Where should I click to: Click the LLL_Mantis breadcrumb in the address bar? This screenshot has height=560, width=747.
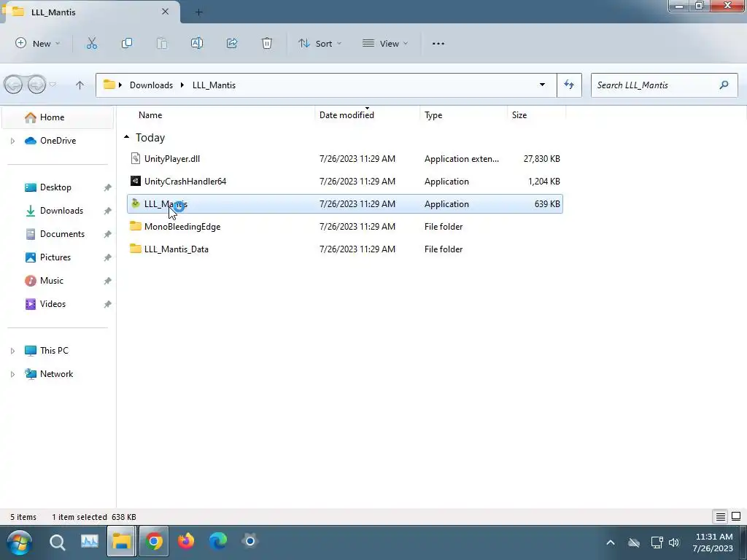(214, 85)
